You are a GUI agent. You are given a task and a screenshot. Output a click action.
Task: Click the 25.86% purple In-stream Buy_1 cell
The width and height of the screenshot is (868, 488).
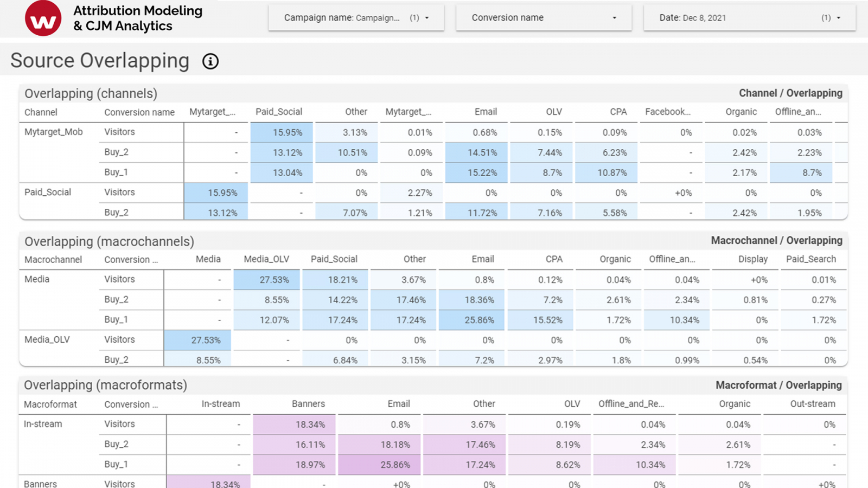[x=379, y=465]
